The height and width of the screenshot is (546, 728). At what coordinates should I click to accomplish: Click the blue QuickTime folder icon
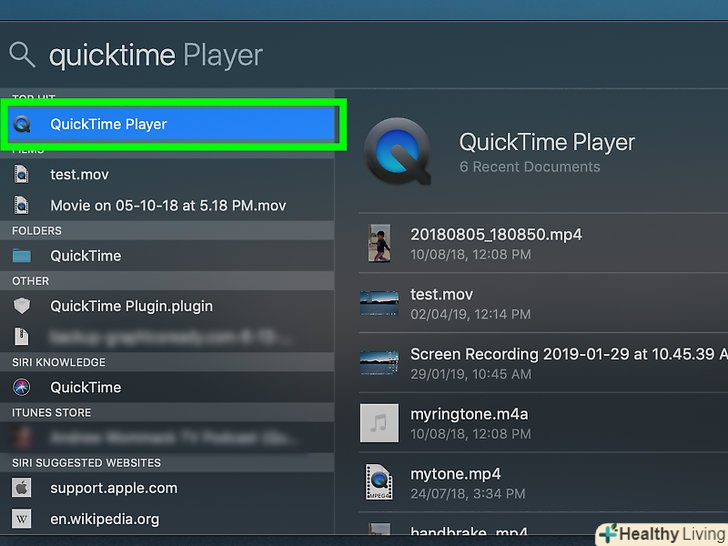[22, 256]
